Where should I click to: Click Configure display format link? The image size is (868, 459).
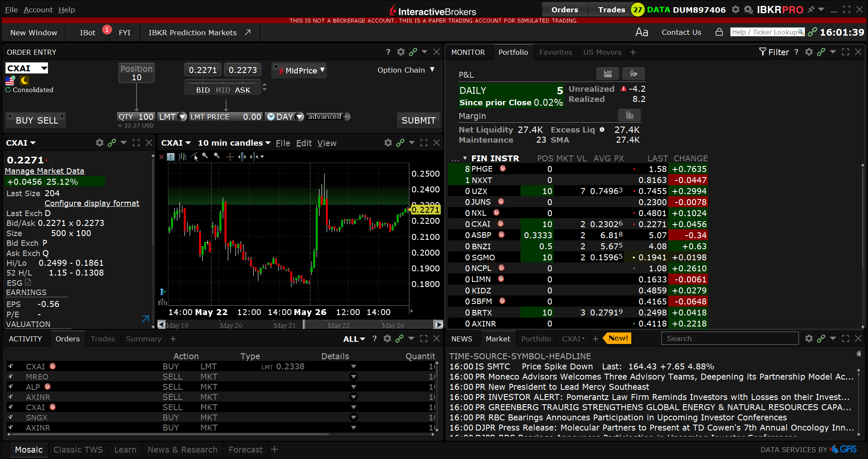coord(92,203)
